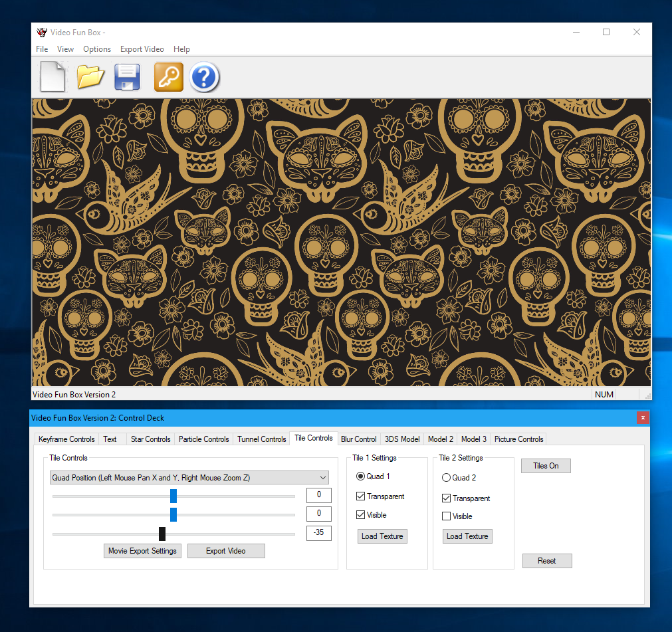Image resolution: width=672 pixels, height=632 pixels.
Task: Open the Help menu
Action: click(181, 49)
